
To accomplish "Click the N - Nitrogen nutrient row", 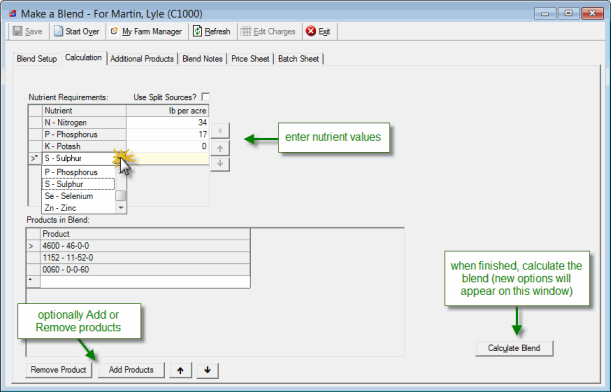I will [x=84, y=122].
